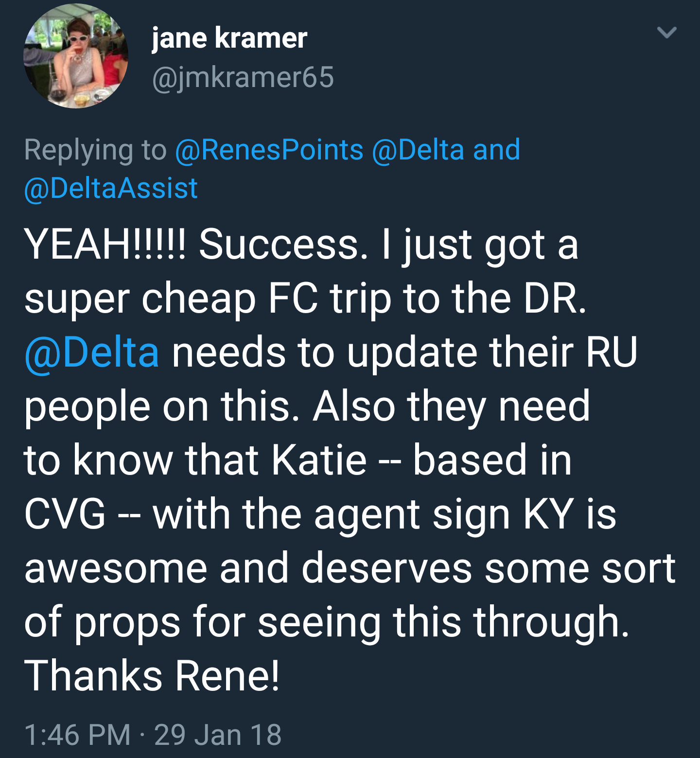Click the "Replying to" label text
The width and height of the screenshot is (700, 758).
tap(95, 149)
